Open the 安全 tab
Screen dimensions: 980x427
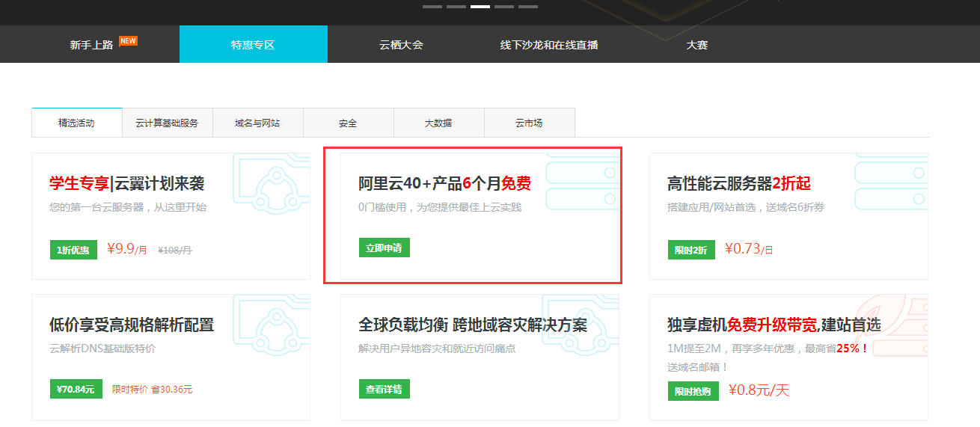348,123
